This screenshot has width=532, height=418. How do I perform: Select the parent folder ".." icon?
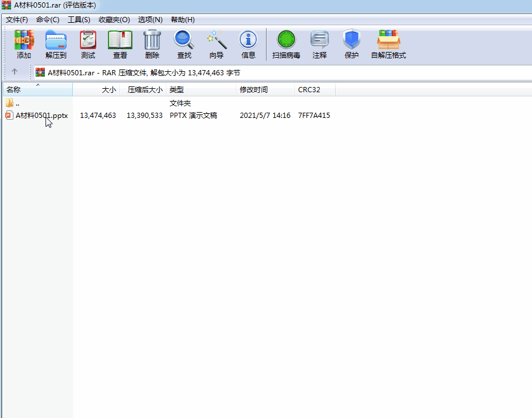(9, 103)
